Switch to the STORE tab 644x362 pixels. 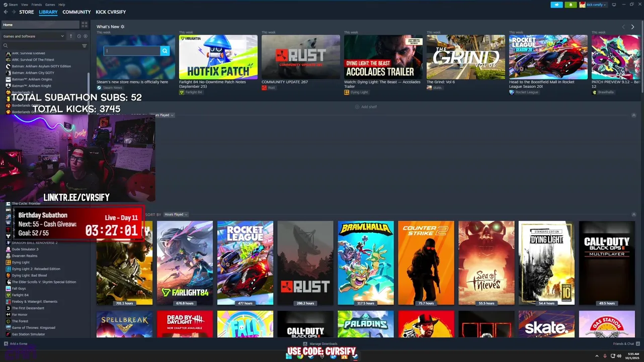tap(27, 12)
